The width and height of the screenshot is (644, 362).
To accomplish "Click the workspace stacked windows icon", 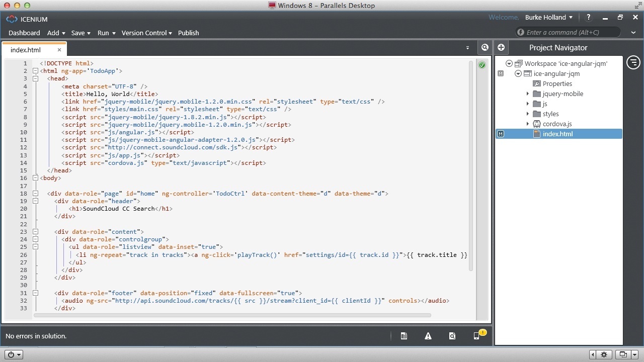I will click(x=518, y=63).
